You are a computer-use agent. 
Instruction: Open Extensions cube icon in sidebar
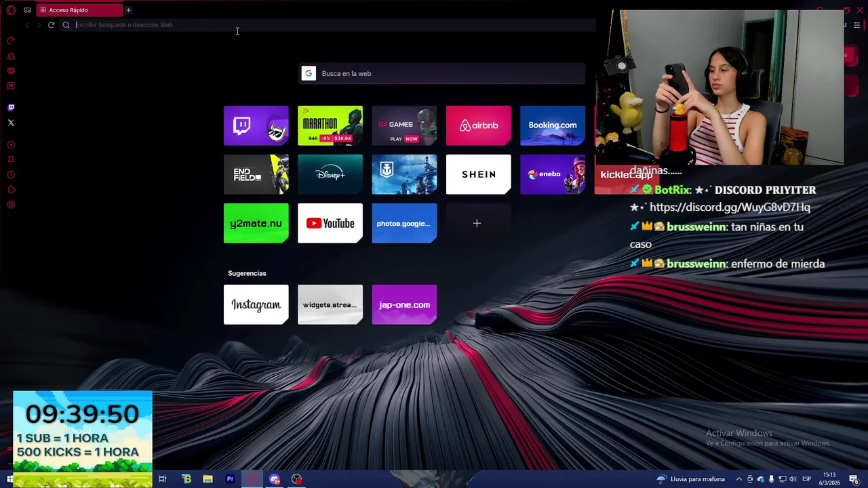click(11, 190)
